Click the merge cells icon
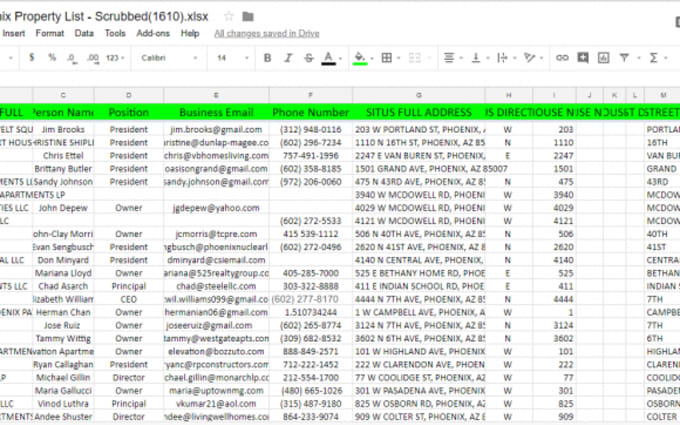Viewport: 680px width, 425px height. (x=415, y=58)
